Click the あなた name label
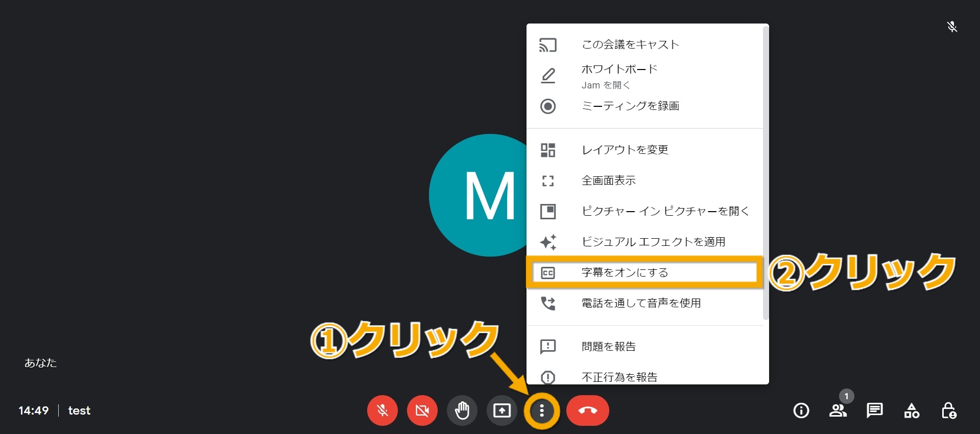 (40, 363)
